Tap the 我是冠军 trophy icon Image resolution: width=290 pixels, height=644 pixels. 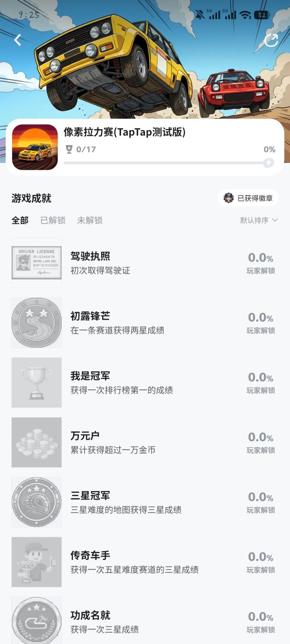(37, 383)
